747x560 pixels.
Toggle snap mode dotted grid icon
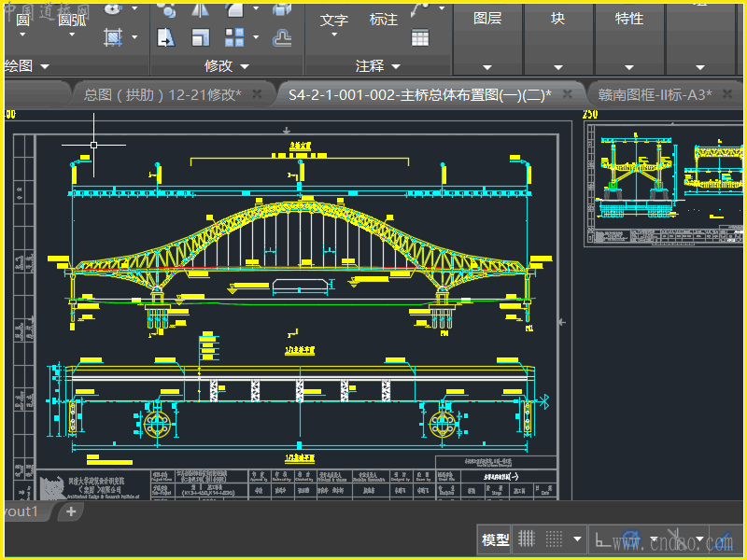554,539
